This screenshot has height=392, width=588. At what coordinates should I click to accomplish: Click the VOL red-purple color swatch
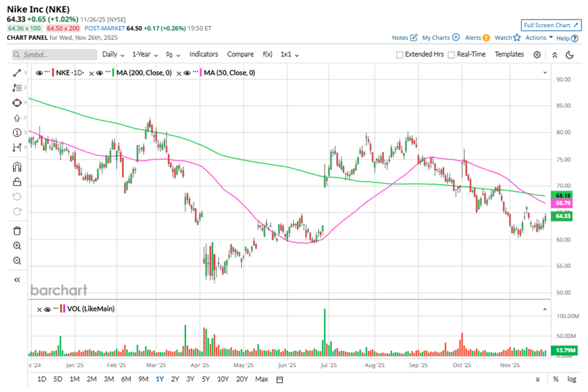[63, 309]
